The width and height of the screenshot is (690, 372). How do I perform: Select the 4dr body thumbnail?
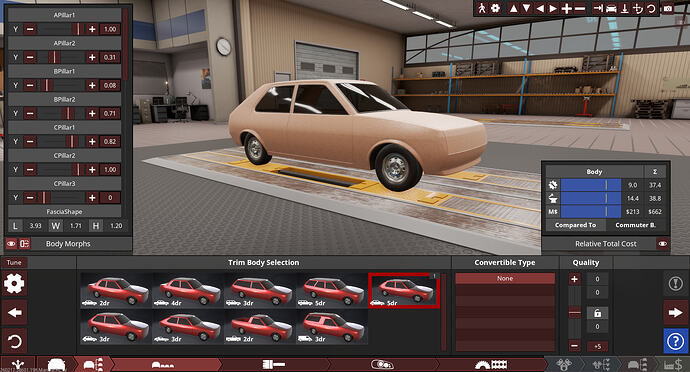pos(189,290)
